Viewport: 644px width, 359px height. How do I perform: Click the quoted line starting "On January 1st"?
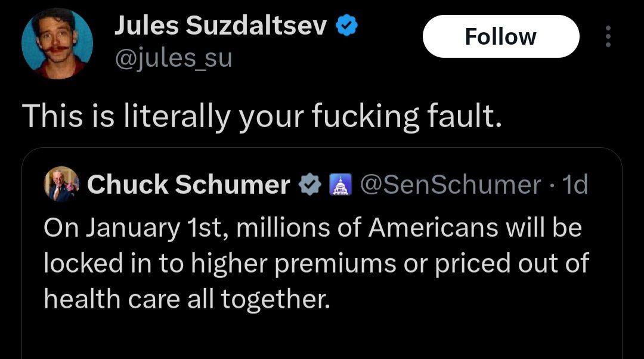click(x=312, y=230)
